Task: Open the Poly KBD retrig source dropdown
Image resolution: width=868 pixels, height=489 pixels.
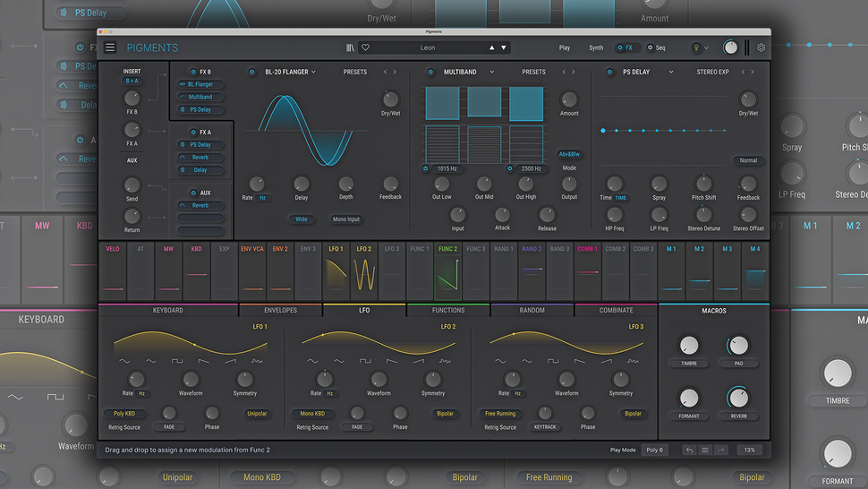Action: click(124, 414)
